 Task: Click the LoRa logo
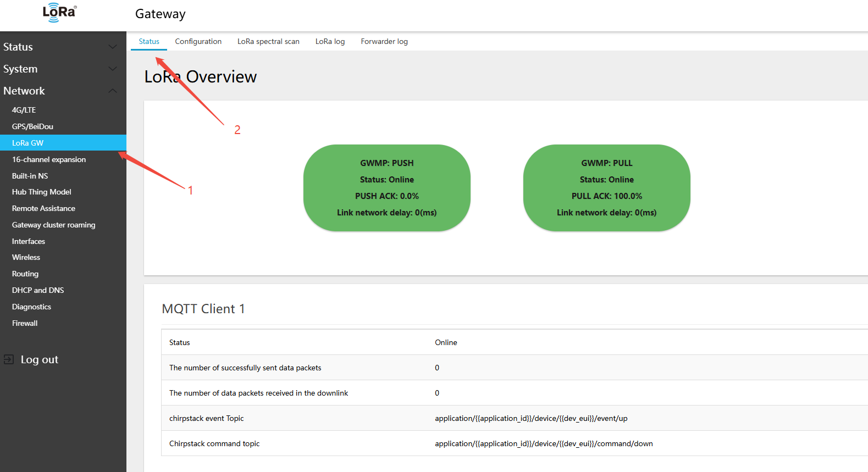[x=59, y=13]
